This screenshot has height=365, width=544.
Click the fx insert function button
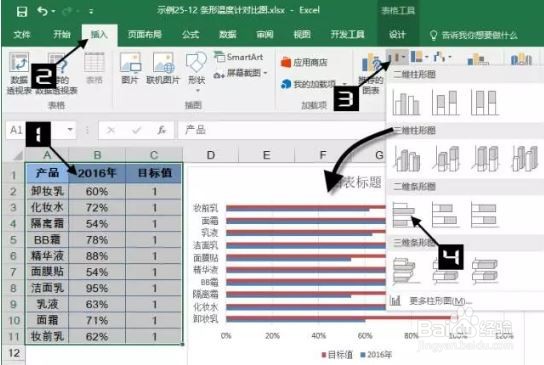coord(161,130)
